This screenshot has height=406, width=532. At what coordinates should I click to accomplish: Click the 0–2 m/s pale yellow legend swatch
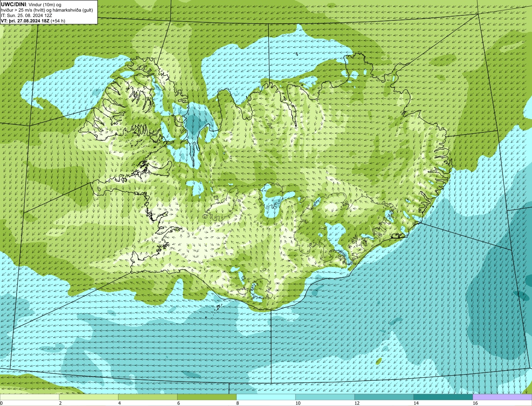pyautogui.click(x=30, y=397)
